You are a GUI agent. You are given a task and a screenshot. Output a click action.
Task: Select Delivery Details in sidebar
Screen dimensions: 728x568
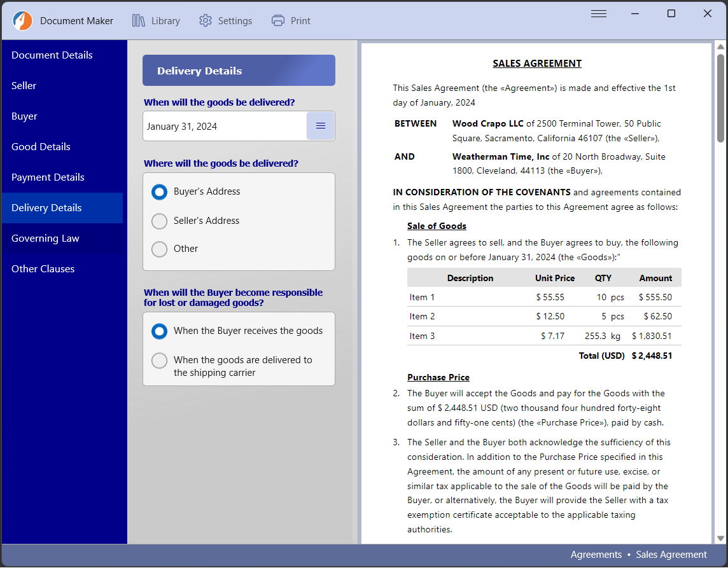tap(62, 208)
